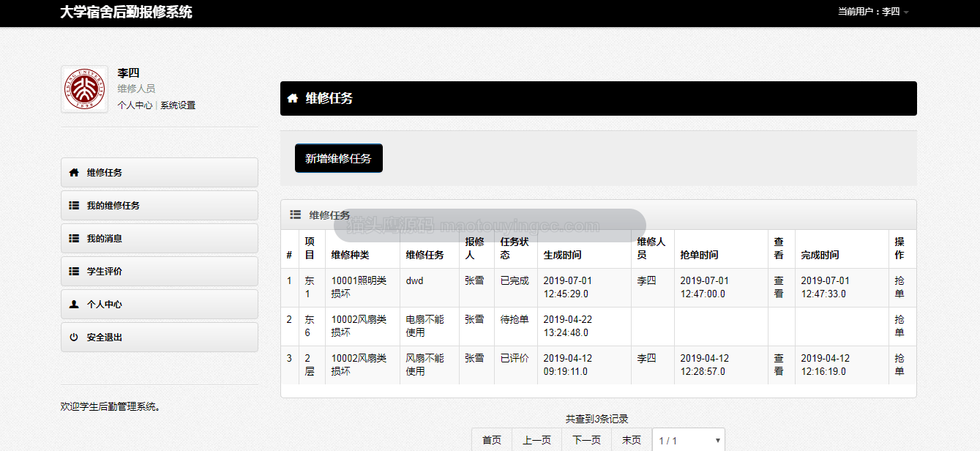Click the list icon in the table panel title
The image size is (980, 451).
click(x=296, y=215)
